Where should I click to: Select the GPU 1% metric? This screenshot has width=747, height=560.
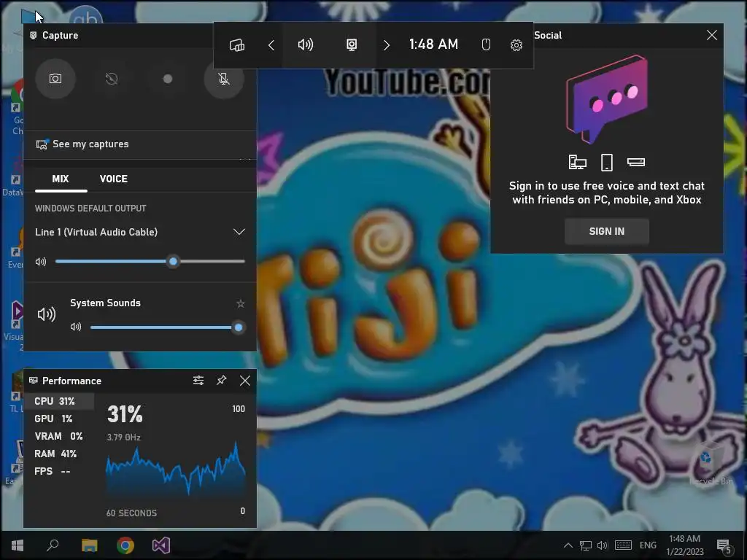[59, 419]
